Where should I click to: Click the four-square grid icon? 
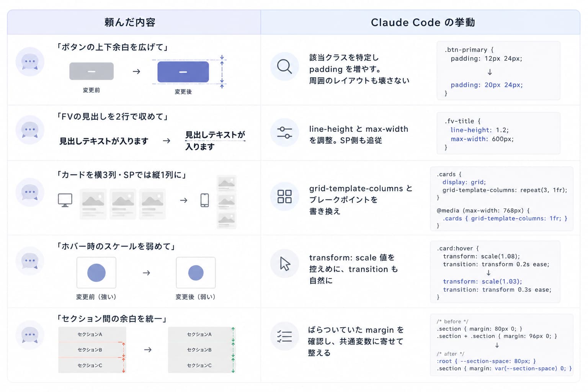[284, 196]
